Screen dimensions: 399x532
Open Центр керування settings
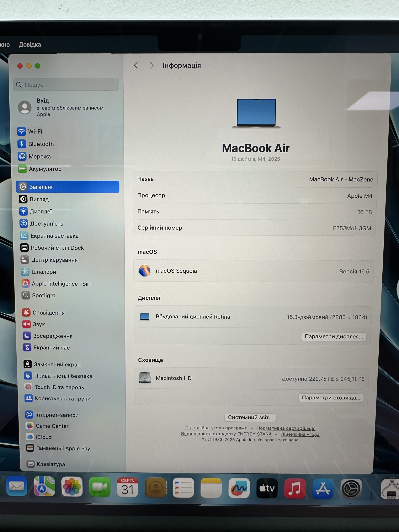tap(49, 260)
